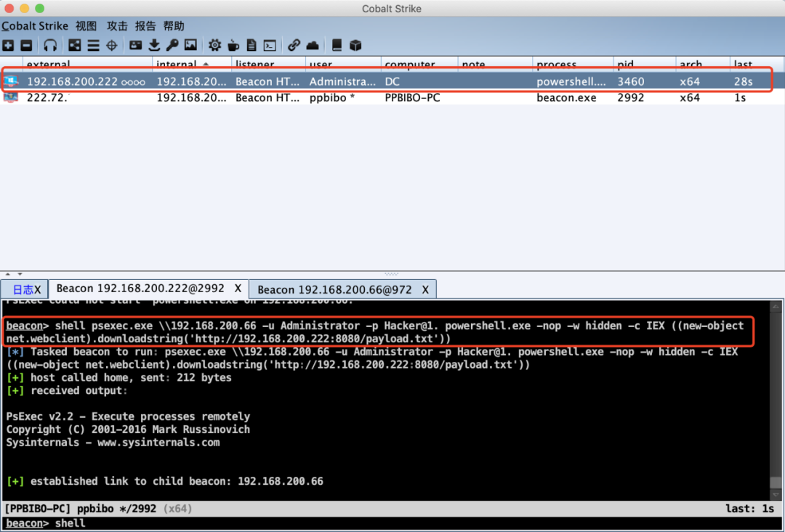Click the 'established link to child beacon' line
Screen dimensions: 785x532
point(165,481)
